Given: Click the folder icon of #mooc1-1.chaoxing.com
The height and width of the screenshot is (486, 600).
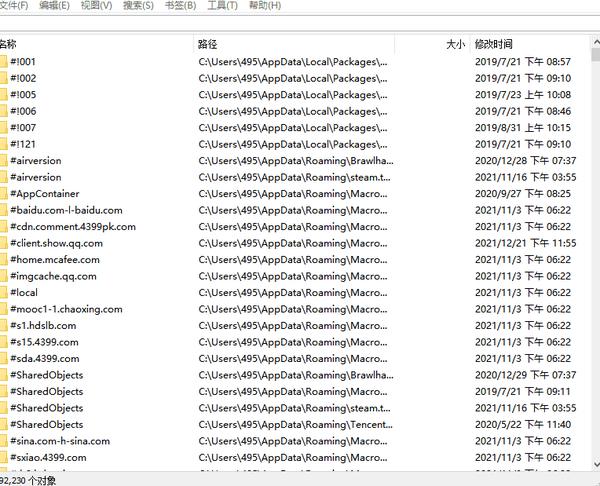Looking at the screenshot, I should tap(3, 309).
